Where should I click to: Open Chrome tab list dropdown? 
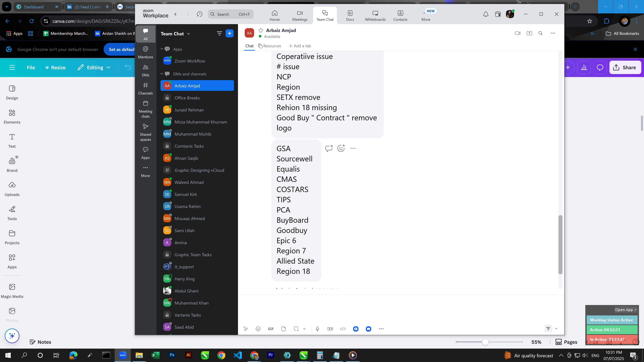coord(7,7)
